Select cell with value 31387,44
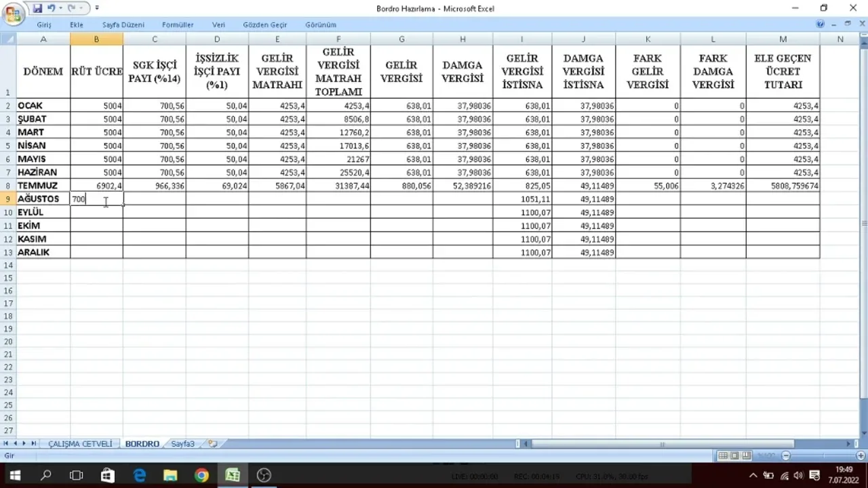The image size is (868, 488). (x=338, y=186)
